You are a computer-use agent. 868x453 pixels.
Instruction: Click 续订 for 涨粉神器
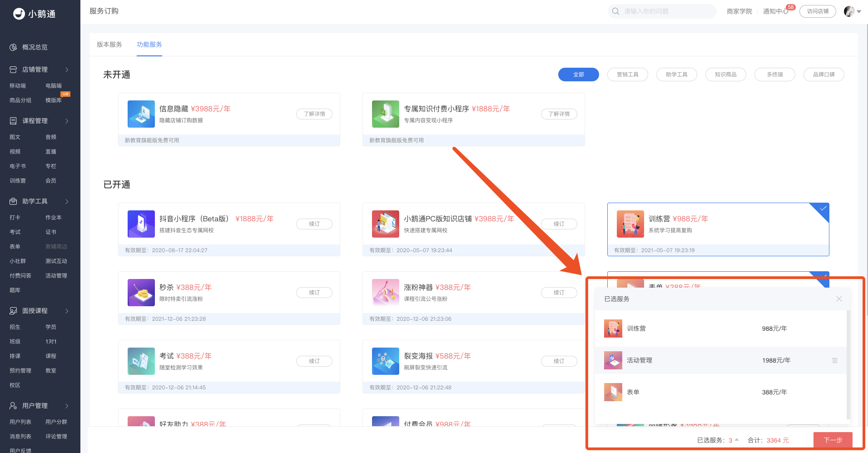559,293
